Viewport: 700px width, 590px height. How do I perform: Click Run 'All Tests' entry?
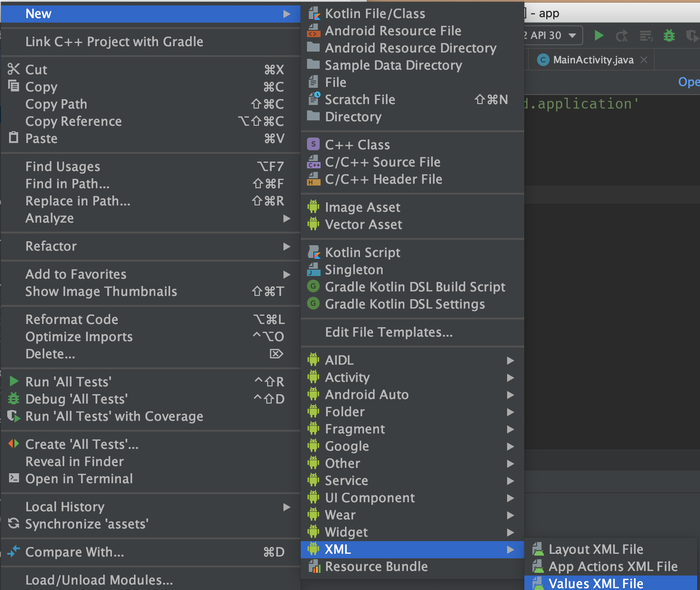tap(68, 381)
